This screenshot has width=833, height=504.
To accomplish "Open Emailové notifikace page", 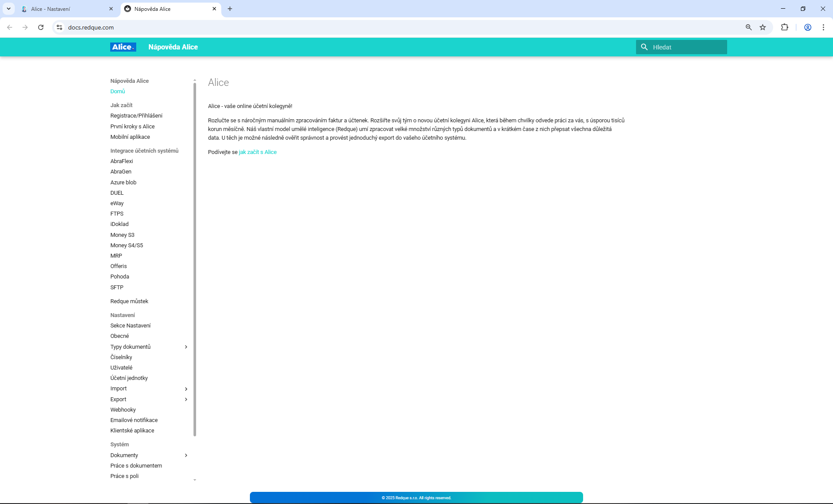I will (134, 420).
